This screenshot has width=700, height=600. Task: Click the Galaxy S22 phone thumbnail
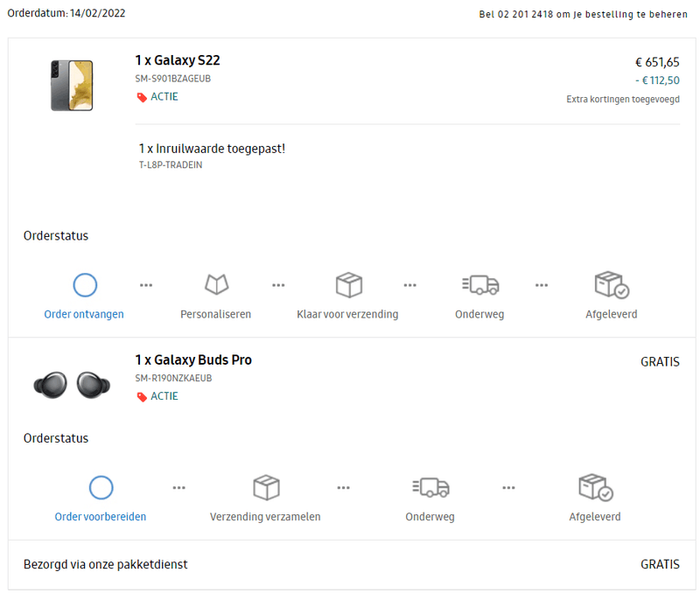click(x=72, y=85)
